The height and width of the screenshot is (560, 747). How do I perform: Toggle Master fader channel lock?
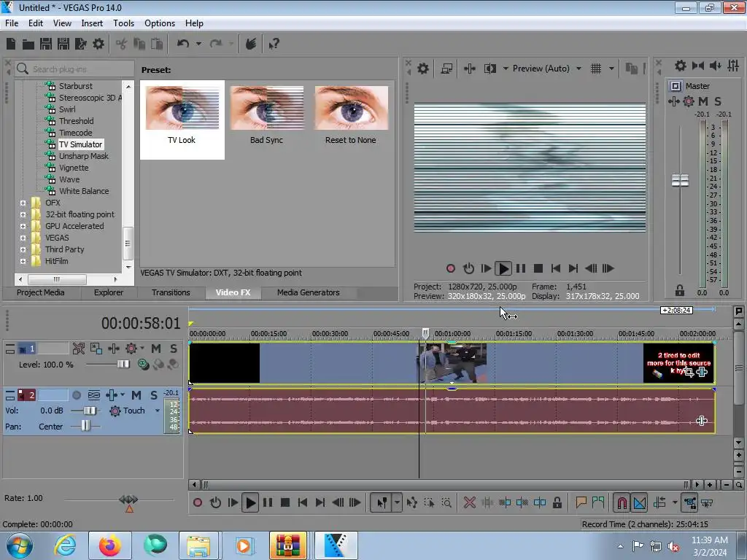click(680, 290)
